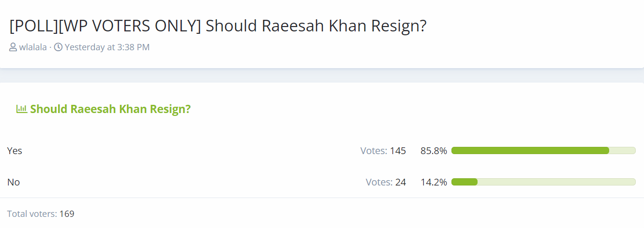
Task: Click the unfilled part of Yes bar
Action: tap(622, 151)
